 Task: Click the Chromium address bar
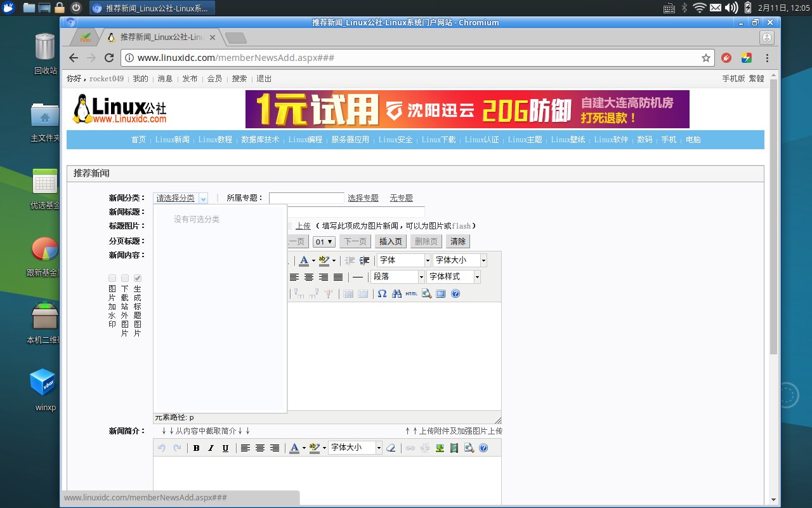tap(418, 58)
